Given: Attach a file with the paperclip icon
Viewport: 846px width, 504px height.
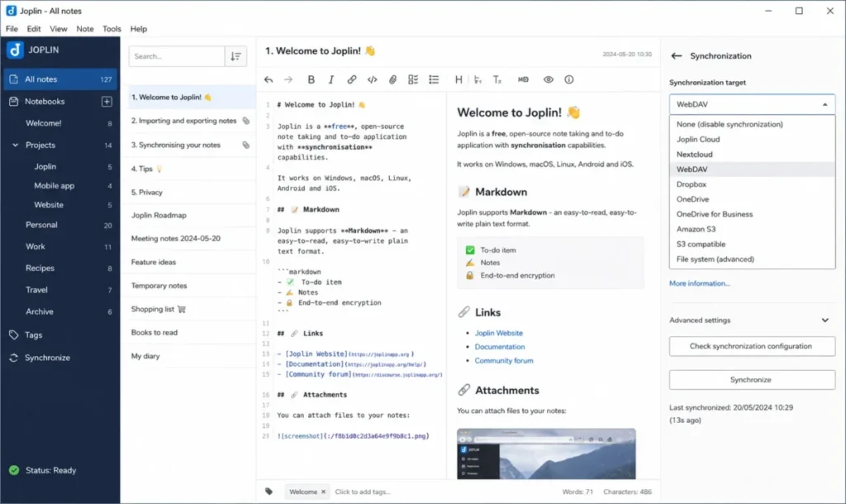Looking at the screenshot, I should point(392,79).
